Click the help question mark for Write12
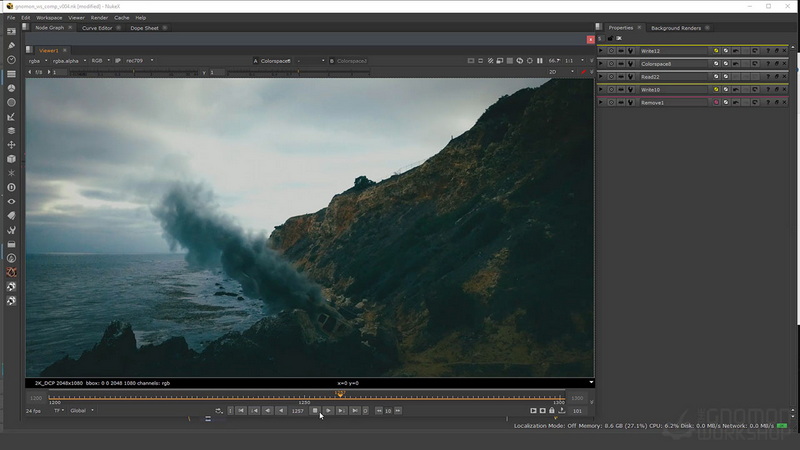The image size is (800, 450). click(x=768, y=51)
